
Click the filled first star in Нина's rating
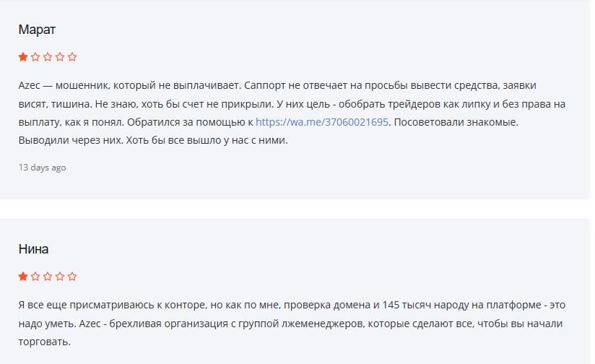[23, 277]
